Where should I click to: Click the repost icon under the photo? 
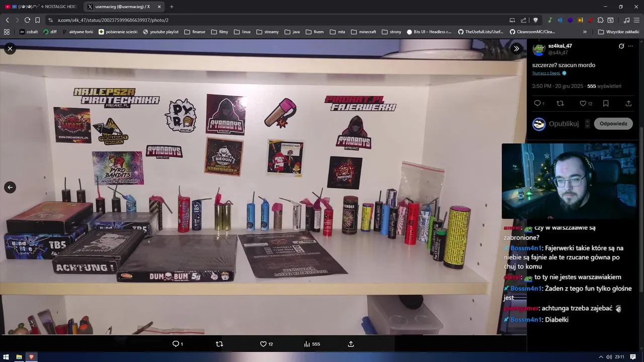coord(219,344)
